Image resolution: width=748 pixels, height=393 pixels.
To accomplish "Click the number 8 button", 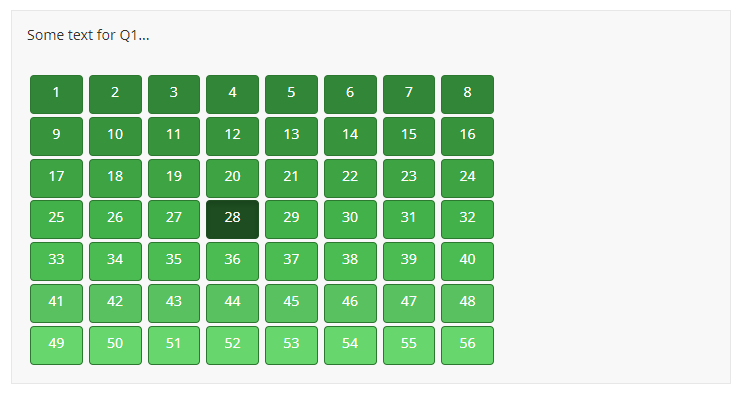I will click(468, 94).
